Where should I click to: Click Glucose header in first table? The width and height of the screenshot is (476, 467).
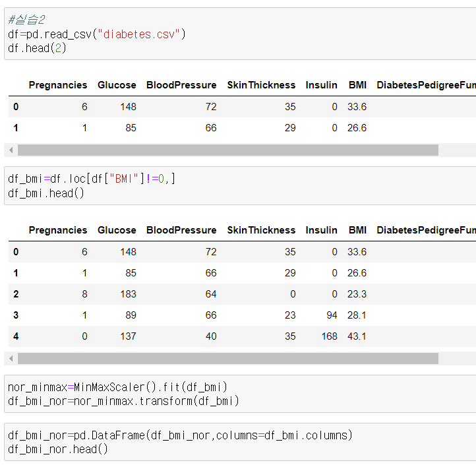(x=117, y=85)
